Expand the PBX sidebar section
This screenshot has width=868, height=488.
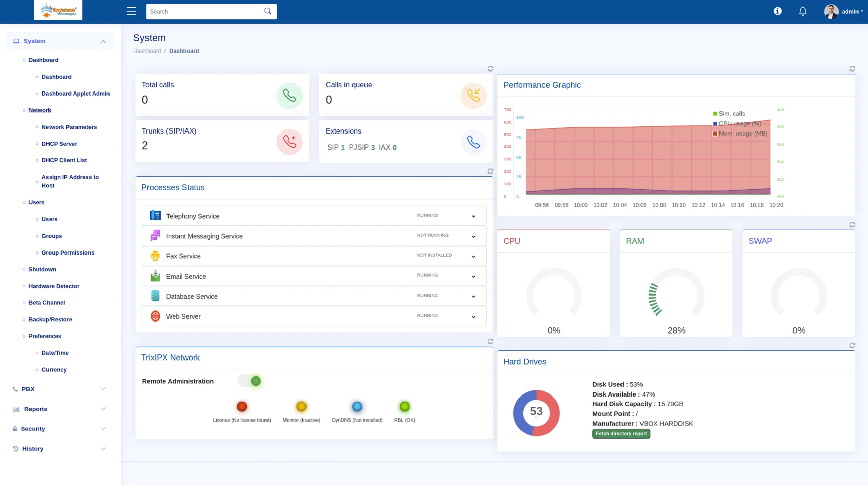point(60,389)
